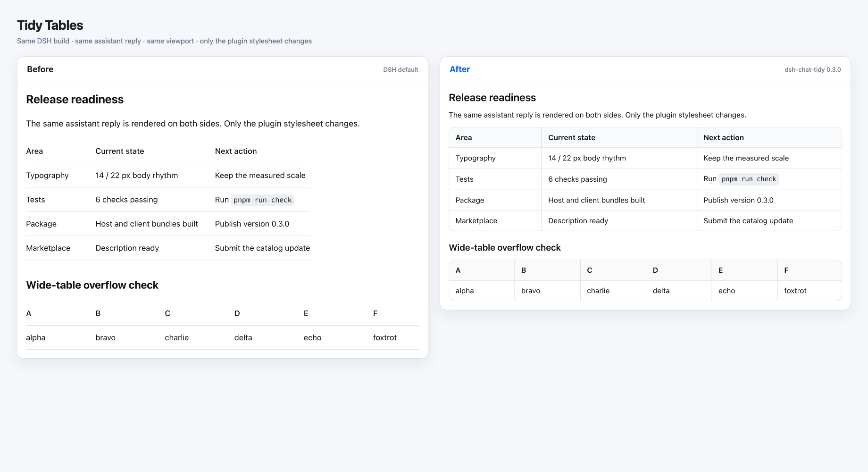Select the Marketplace row cell in After table
This screenshot has height=472, width=868.
[x=495, y=221]
